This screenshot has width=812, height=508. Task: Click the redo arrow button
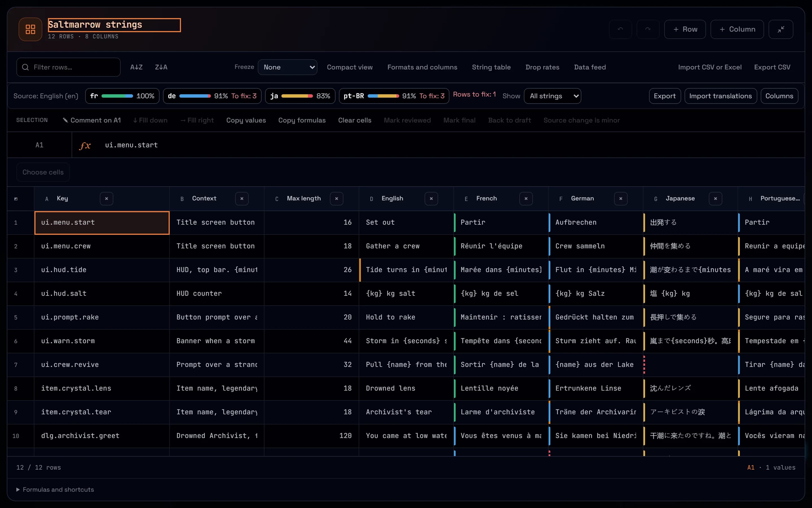coord(648,29)
